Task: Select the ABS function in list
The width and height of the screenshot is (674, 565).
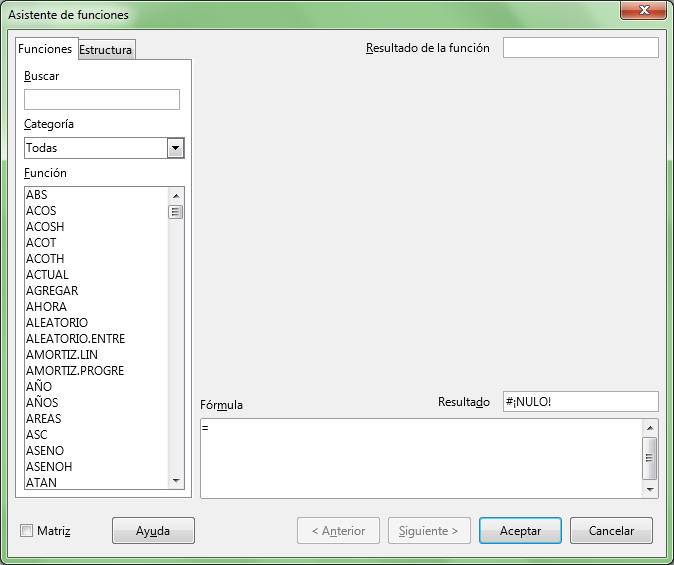Action: tap(37, 195)
